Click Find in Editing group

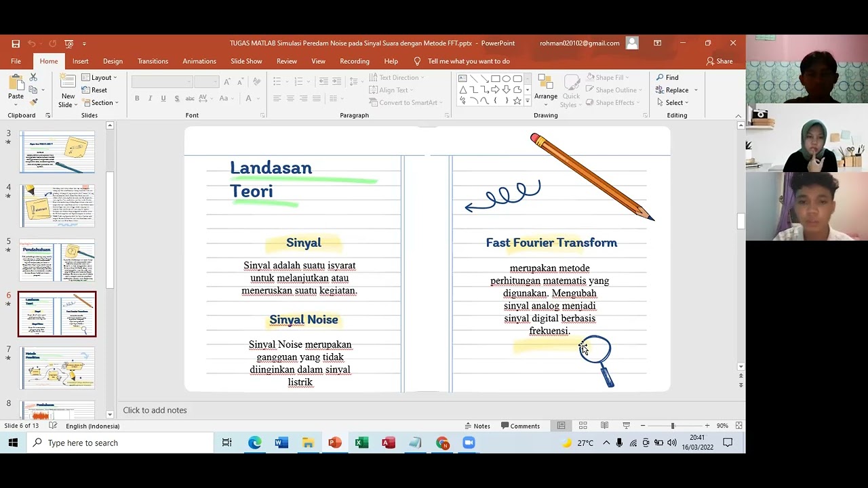(x=667, y=77)
